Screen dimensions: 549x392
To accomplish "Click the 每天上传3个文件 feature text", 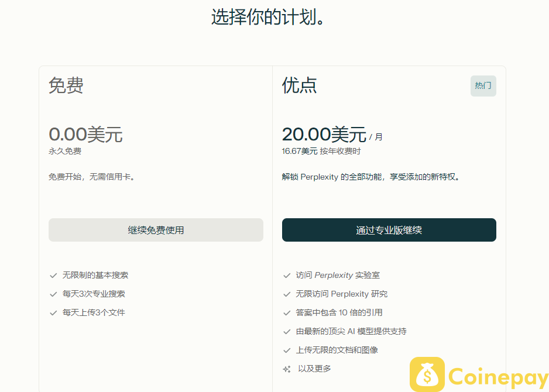I will pyautogui.click(x=94, y=312).
